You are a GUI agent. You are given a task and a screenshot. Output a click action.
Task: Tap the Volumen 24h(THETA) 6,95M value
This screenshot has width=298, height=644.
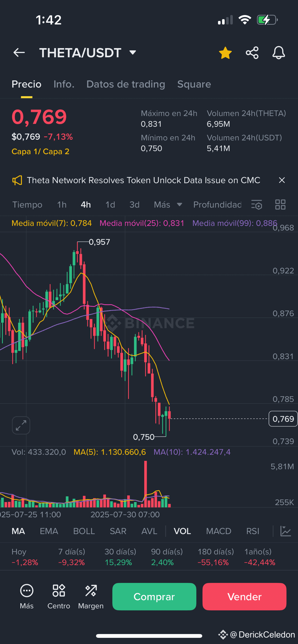pos(218,124)
